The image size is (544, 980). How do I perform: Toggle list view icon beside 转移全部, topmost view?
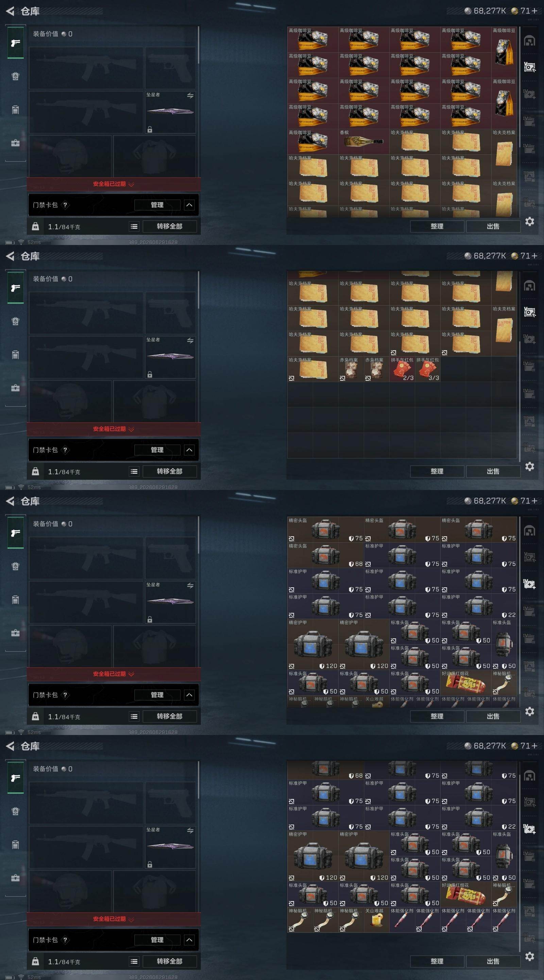point(134,226)
